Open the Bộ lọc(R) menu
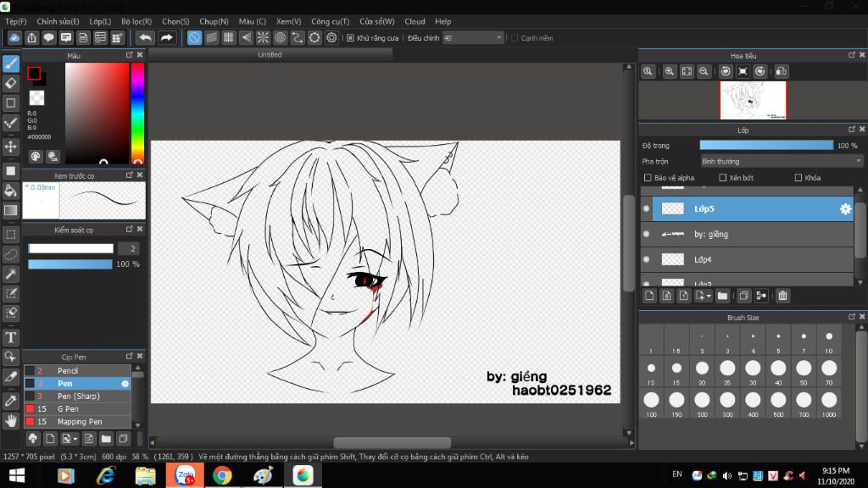868x488 pixels. click(x=136, y=21)
